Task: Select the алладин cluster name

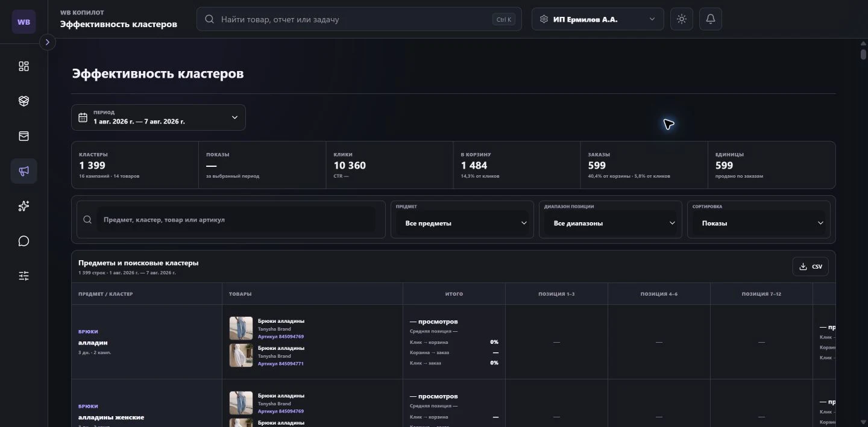Action: pyautogui.click(x=93, y=343)
